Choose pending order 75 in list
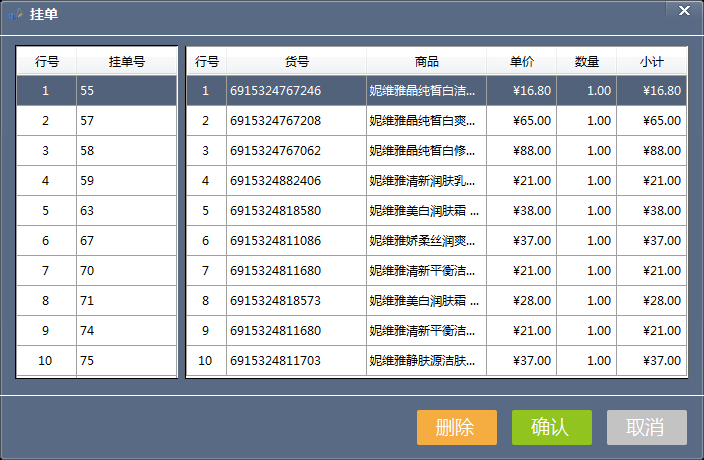 [126, 361]
